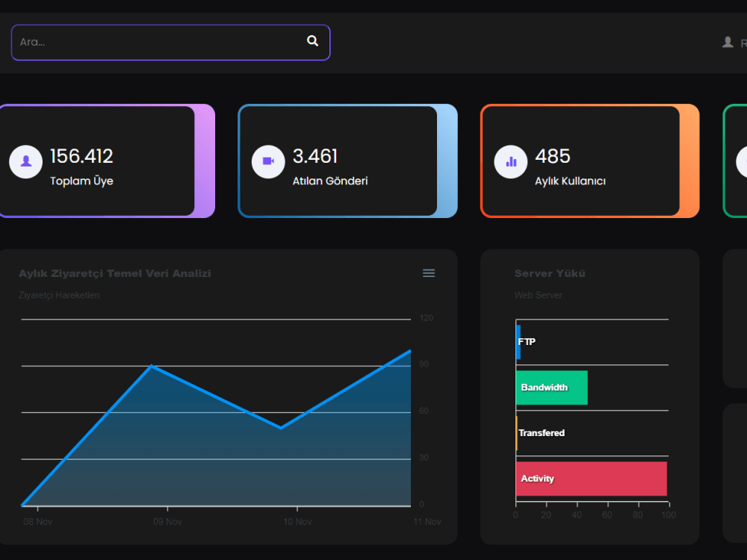The width and height of the screenshot is (747, 560).
Task: Click the 90 y-axis value
Action: coord(424,364)
